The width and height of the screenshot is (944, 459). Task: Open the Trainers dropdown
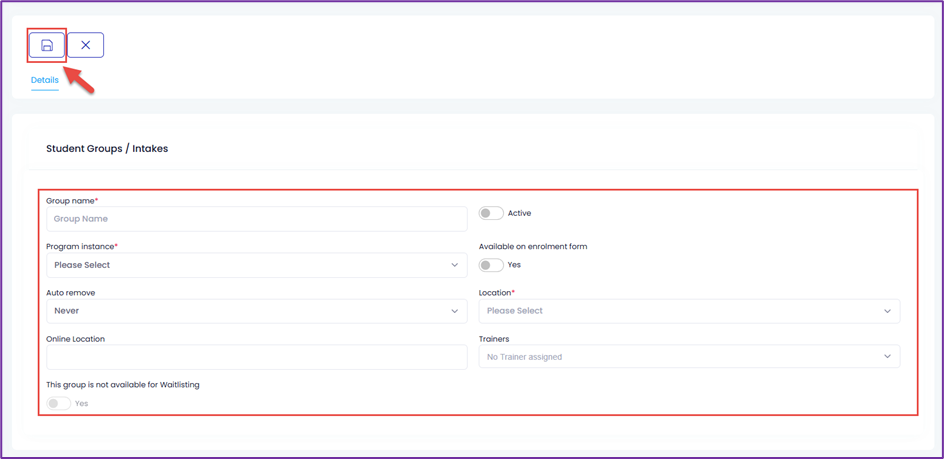[689, 357]
